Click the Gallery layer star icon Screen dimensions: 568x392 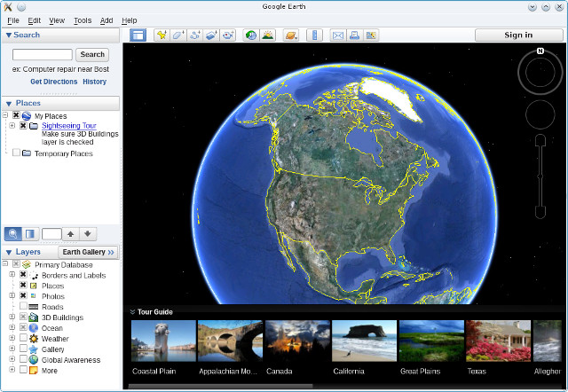pyautogui.click(x=34, y=349)
